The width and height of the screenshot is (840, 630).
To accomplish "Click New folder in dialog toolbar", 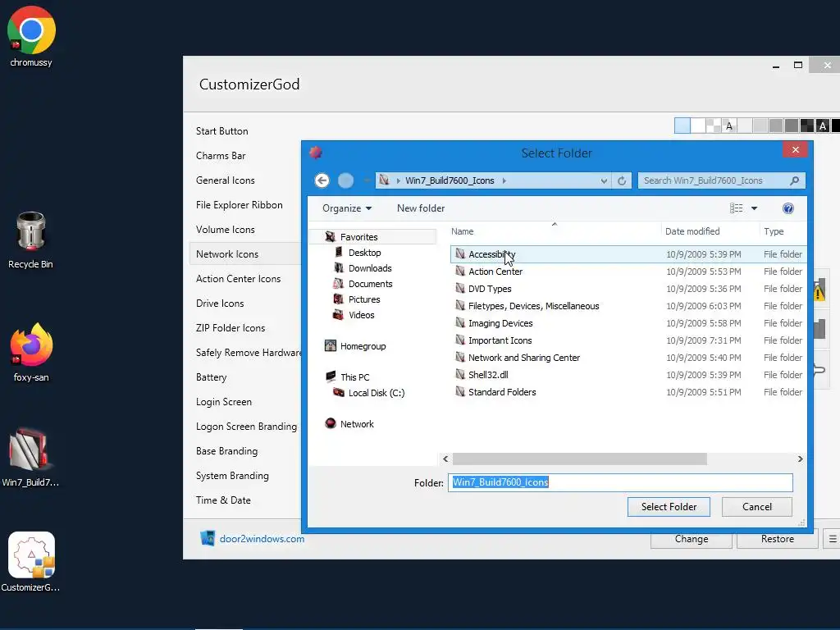I will (421, 208).
